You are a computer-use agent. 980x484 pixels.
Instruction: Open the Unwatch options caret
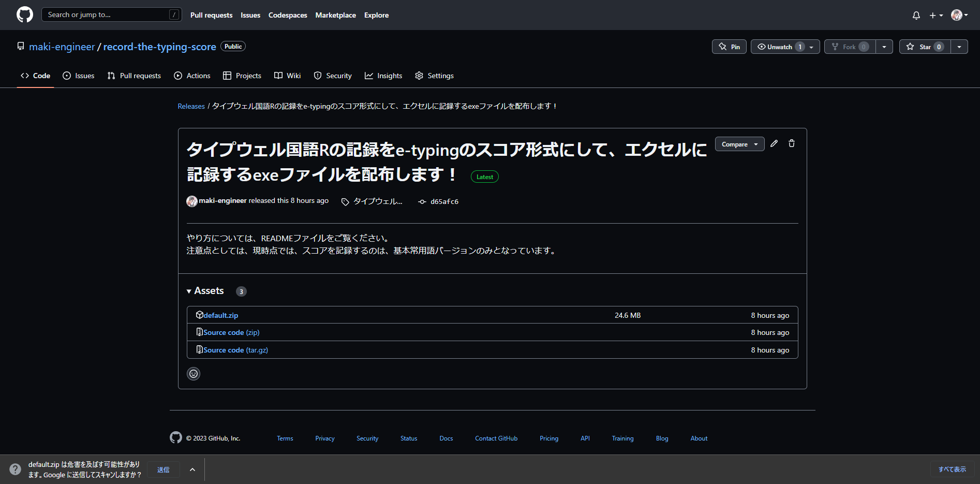click(811, 47)
